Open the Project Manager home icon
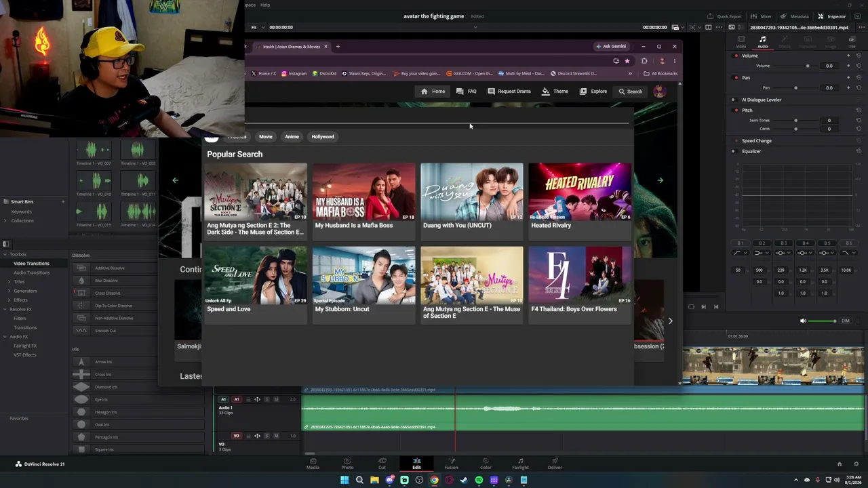This screenshot has width=868, height=488. point(840,464)
